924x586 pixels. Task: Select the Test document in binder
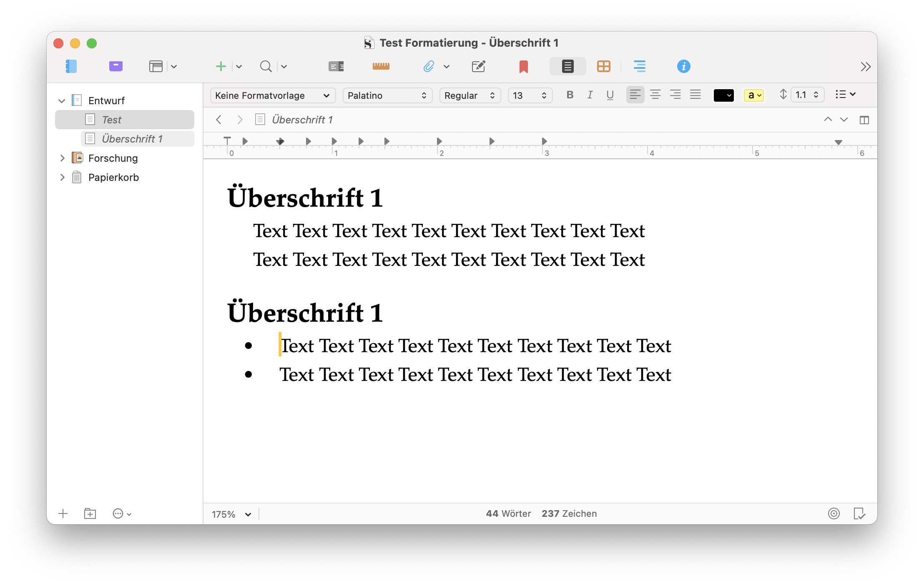tap(125, 120)
